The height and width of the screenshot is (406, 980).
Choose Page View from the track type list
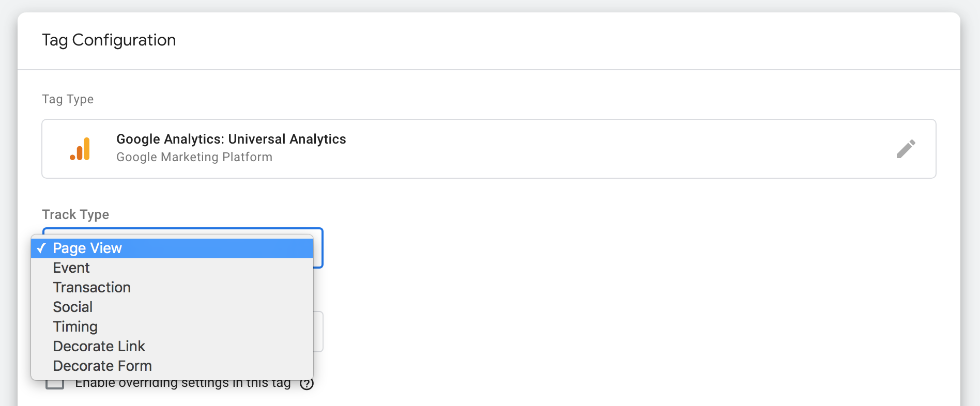[172, 248]
